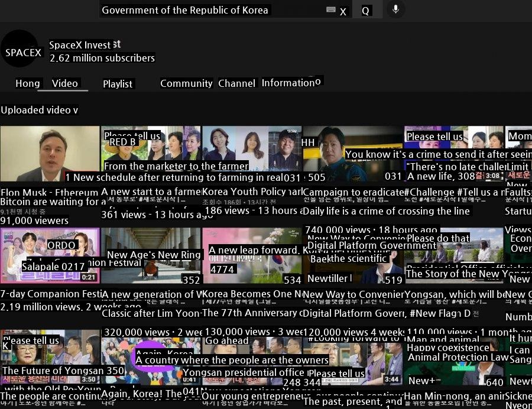
Task: Open the Hong (home) tab
Action: pos(28,83)
